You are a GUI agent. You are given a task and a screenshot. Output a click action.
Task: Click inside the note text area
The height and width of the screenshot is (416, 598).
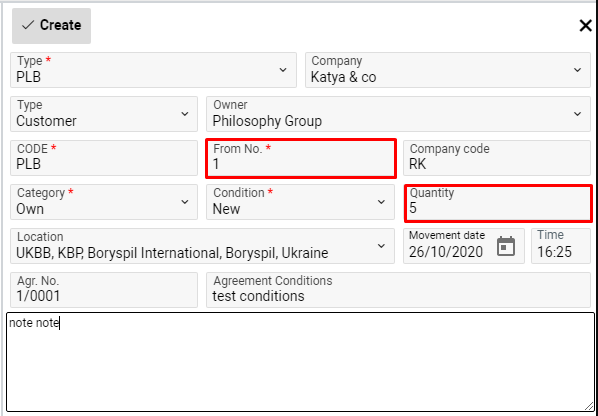pyautogui.click(x=301, y=362)
